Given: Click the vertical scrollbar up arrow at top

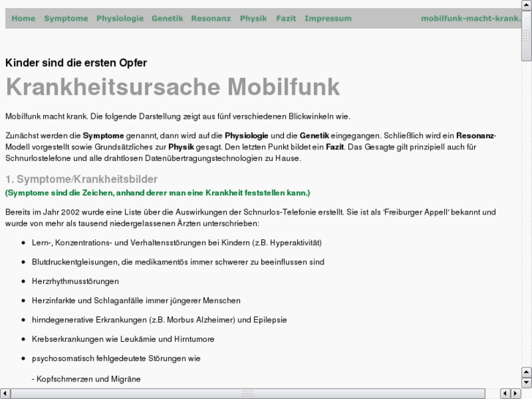Looking at the screenshot, I should (526, 5).
